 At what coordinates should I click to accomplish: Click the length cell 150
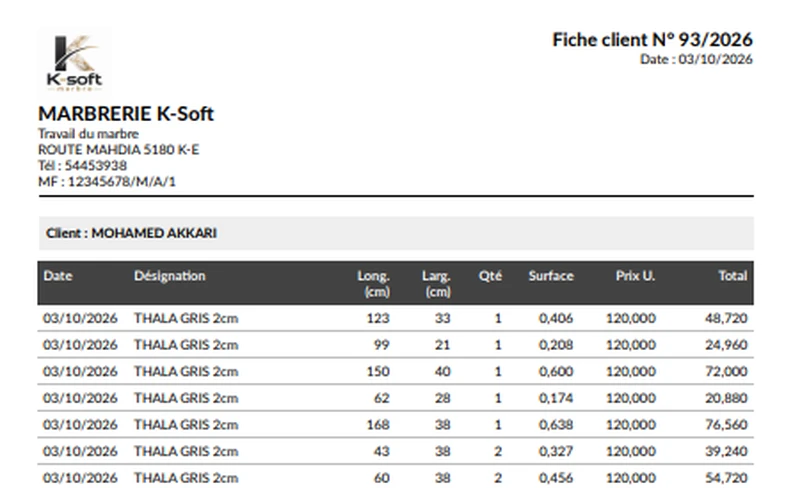coord(378,372)
